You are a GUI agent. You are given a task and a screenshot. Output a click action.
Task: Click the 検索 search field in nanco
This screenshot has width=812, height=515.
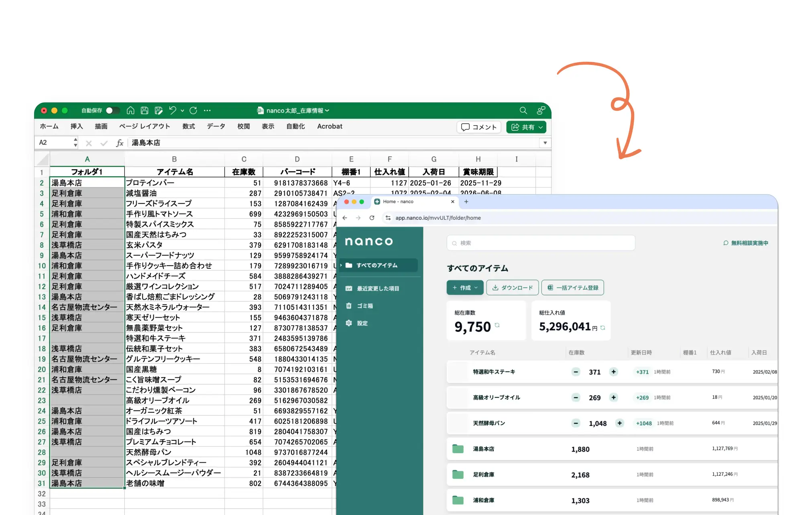click(x=541, y=243)
